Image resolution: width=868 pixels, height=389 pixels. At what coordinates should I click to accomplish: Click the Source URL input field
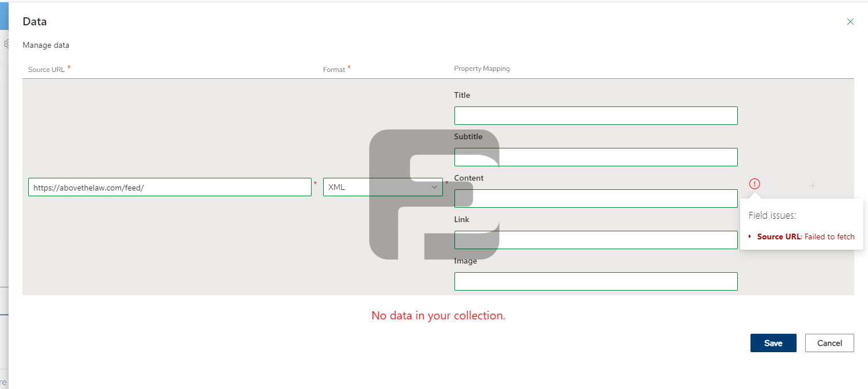(x=169, y=187)
